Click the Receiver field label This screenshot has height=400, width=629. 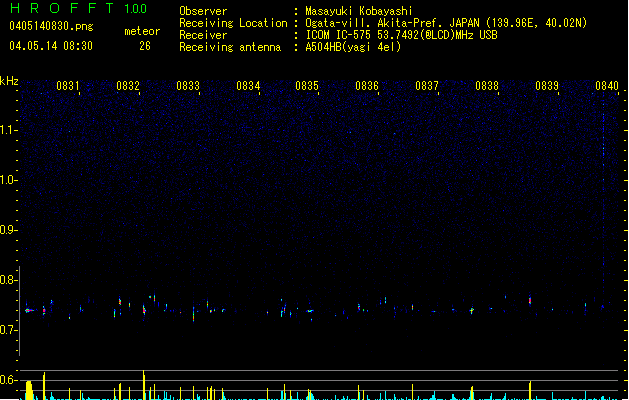click(203, 35)
